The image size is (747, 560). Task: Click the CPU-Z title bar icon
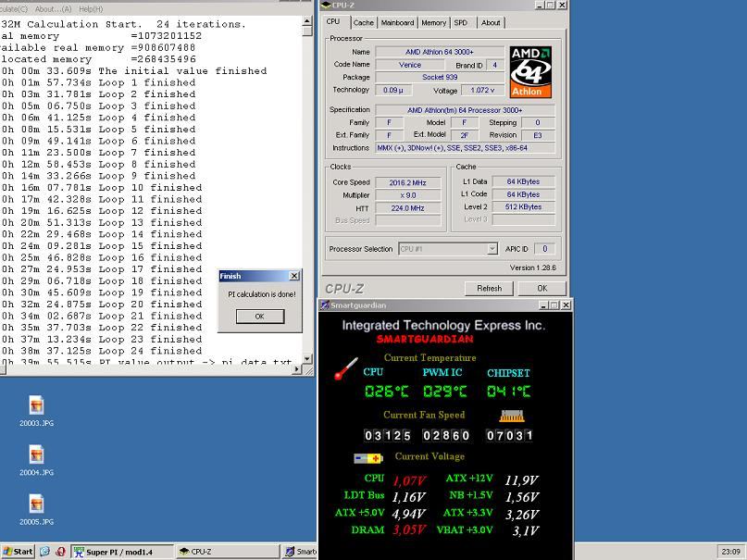coord(326,5)
